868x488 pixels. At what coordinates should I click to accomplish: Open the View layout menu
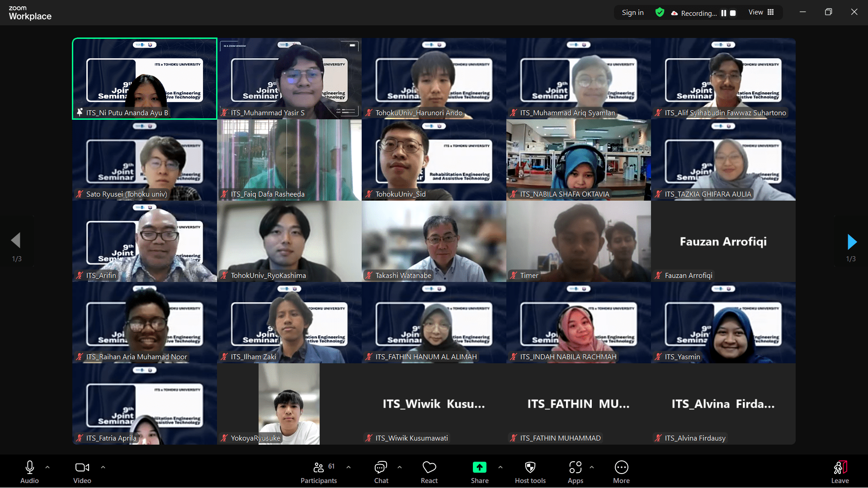[761, 13]
